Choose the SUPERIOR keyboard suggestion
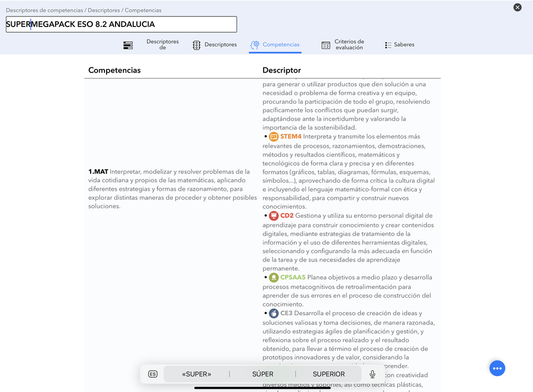 tap(328, 374)
